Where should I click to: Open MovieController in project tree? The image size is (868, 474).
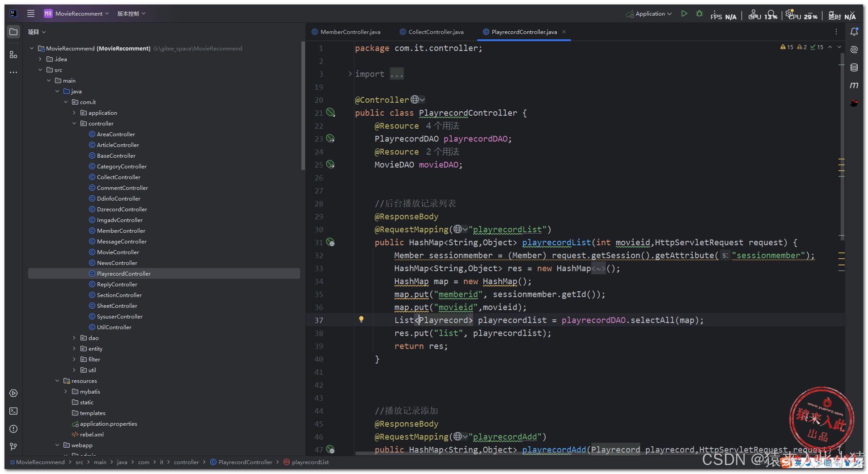click(118, 252)
